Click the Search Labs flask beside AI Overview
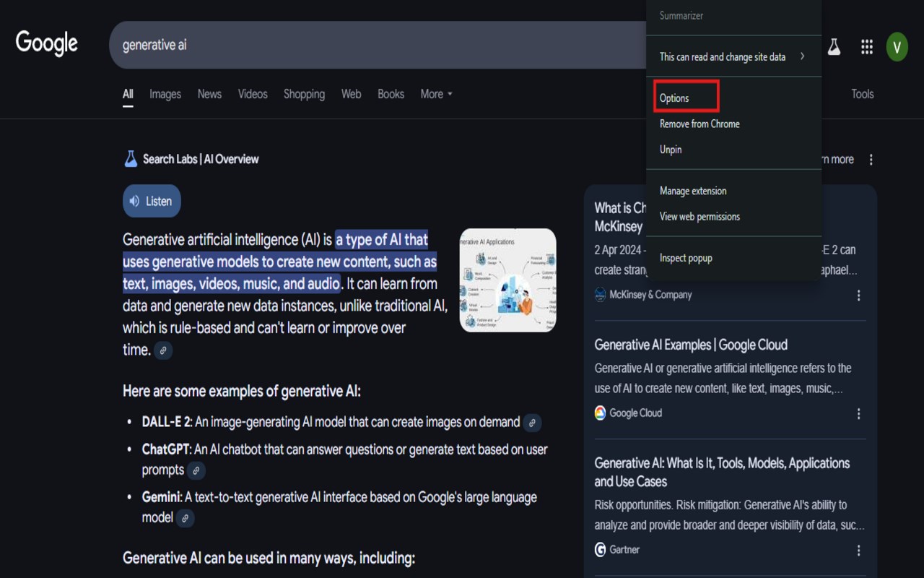 point(131,159)
